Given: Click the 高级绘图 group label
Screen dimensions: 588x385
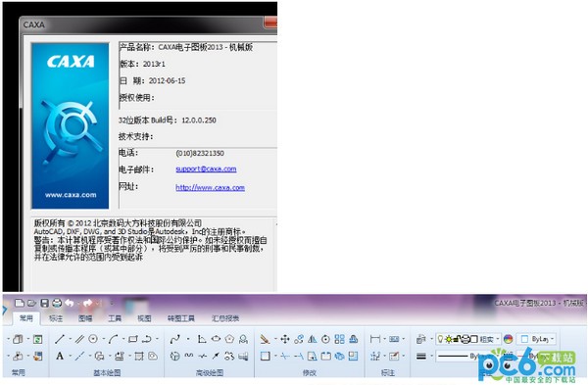Looking at the screenshot, I should (210, 372).
